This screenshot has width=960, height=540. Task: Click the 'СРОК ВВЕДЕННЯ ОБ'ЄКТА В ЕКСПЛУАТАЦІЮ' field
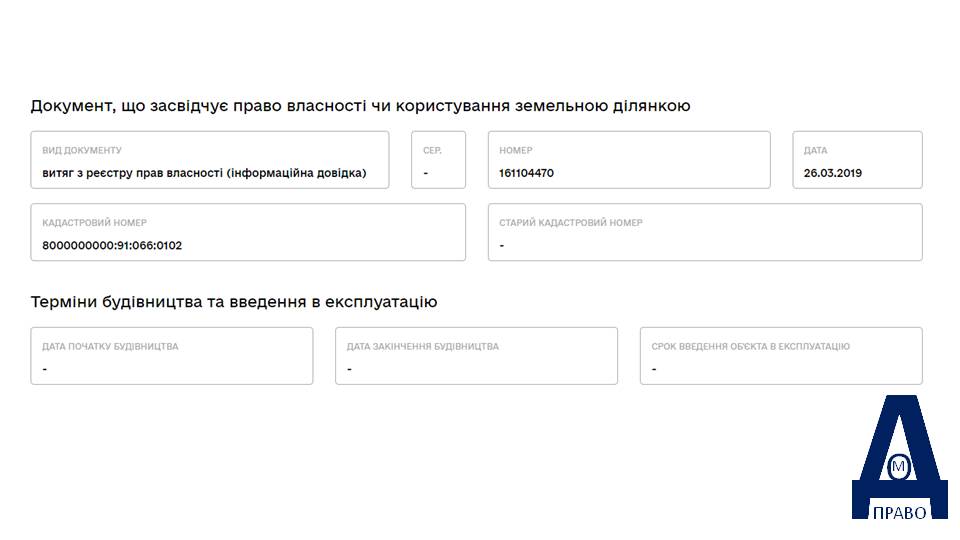coord(781,356)
